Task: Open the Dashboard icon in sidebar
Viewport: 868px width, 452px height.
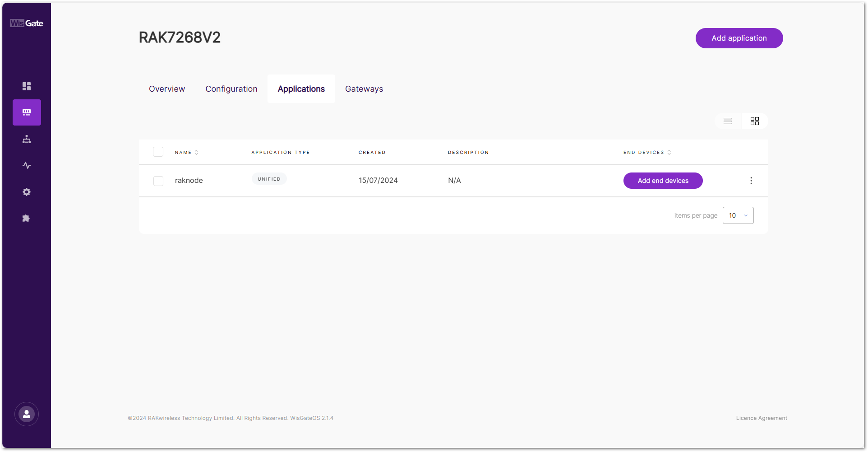Action: tap(27, 86)
